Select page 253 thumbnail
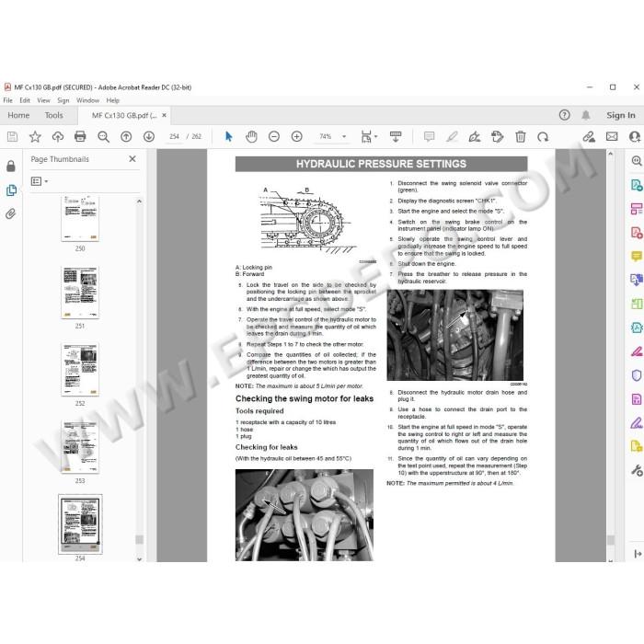644x644 pixels. tap(80, 447)
